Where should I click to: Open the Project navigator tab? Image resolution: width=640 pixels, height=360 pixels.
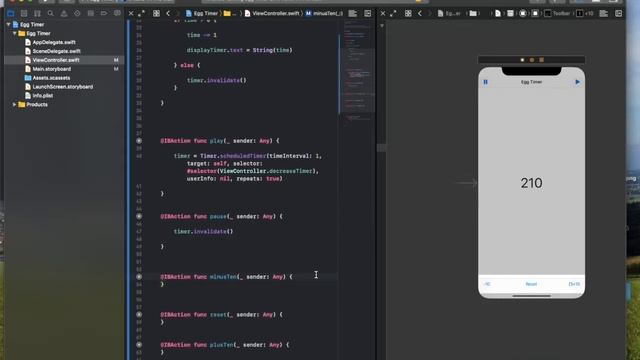click(11, 13)
